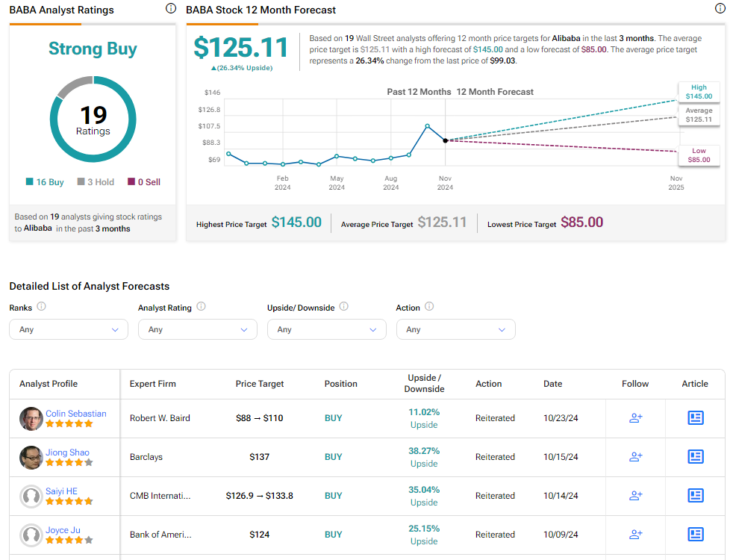Viewport: 733px width, 560px height.
Task: Open Saiyi HE's article icon
Action: click(695, 496)
